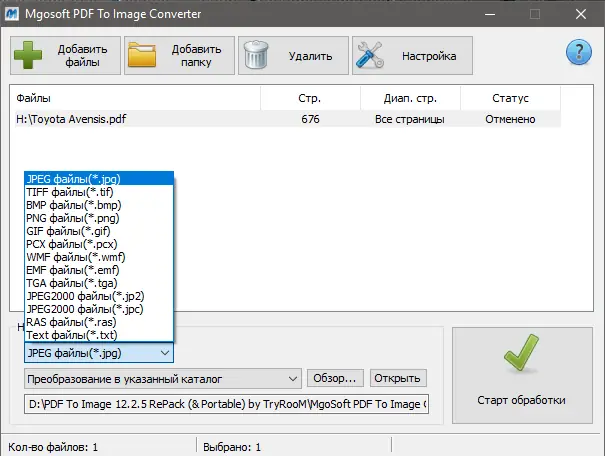Minimize the Mgosoft converter window
The width and height of the screenshot is (605, 456).
click(x=490, y=14)
